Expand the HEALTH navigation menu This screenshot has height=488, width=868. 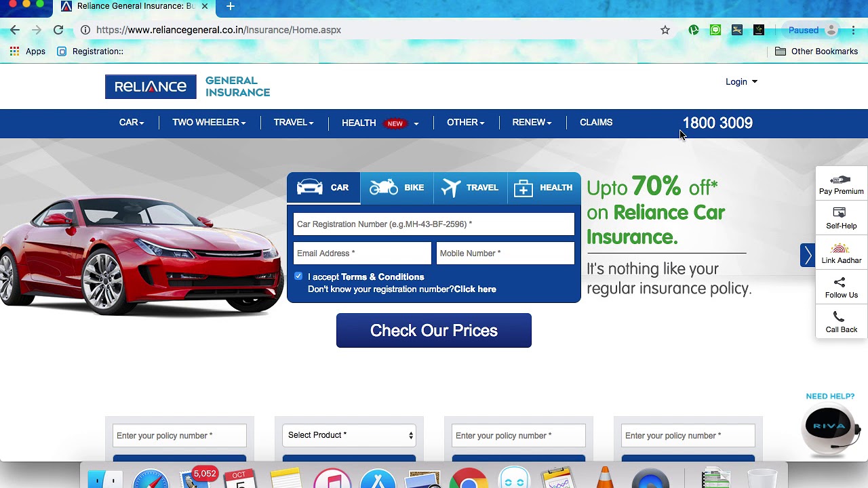coord(380,123)
